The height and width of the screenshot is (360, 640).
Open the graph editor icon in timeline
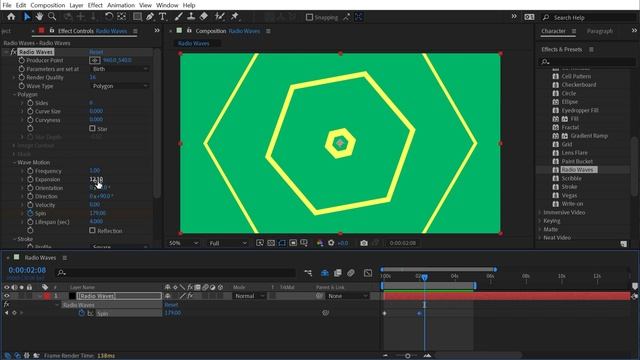368,273
